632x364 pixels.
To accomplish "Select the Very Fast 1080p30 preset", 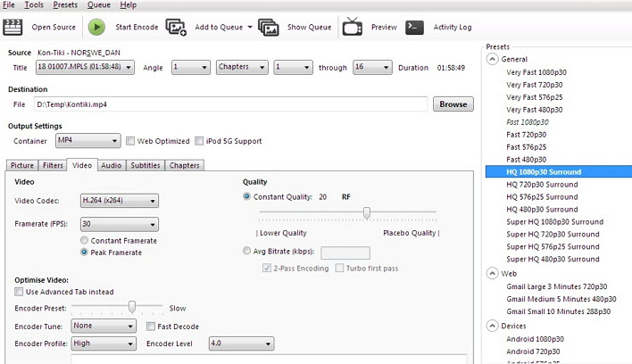I will (x=536, y=72).
